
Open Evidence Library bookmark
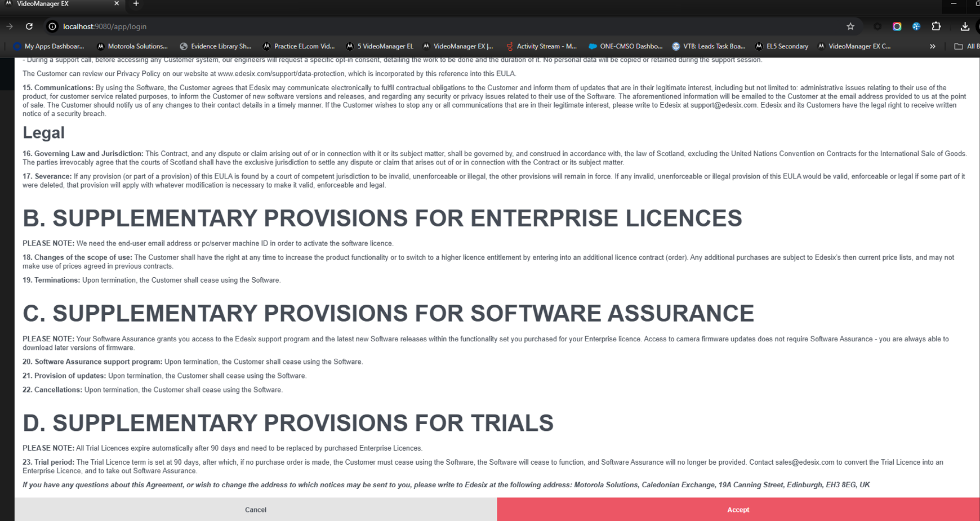(215, 46)
